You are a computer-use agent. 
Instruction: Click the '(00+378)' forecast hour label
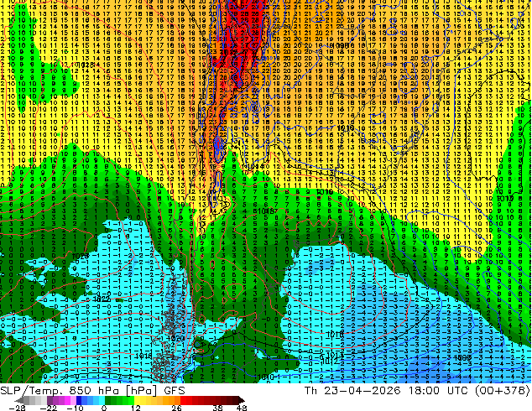(501, 391)
